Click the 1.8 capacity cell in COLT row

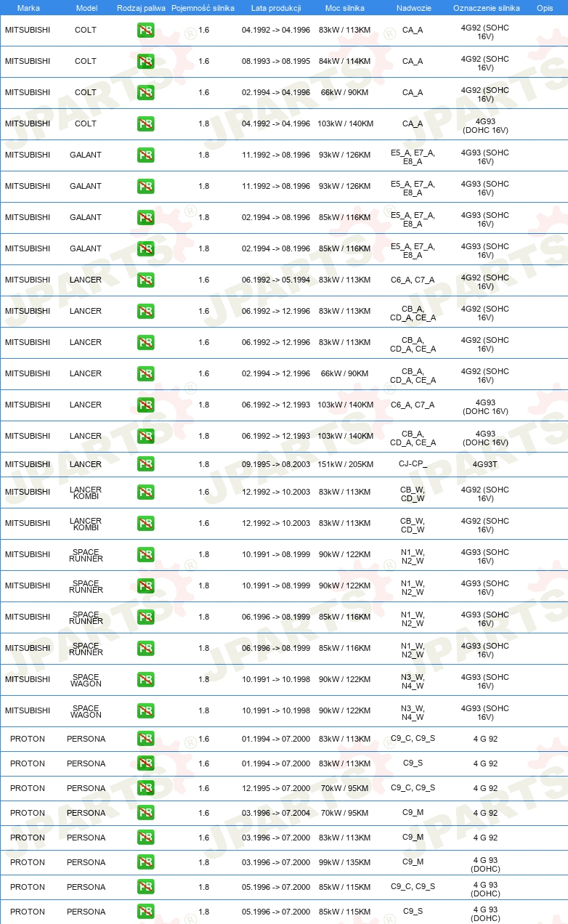pyautogui.click(x=203, y=124)
